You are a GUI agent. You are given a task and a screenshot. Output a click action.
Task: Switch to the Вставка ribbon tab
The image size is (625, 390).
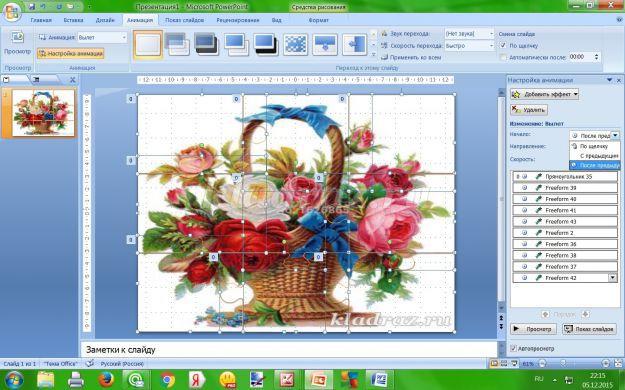pos(73,20)
